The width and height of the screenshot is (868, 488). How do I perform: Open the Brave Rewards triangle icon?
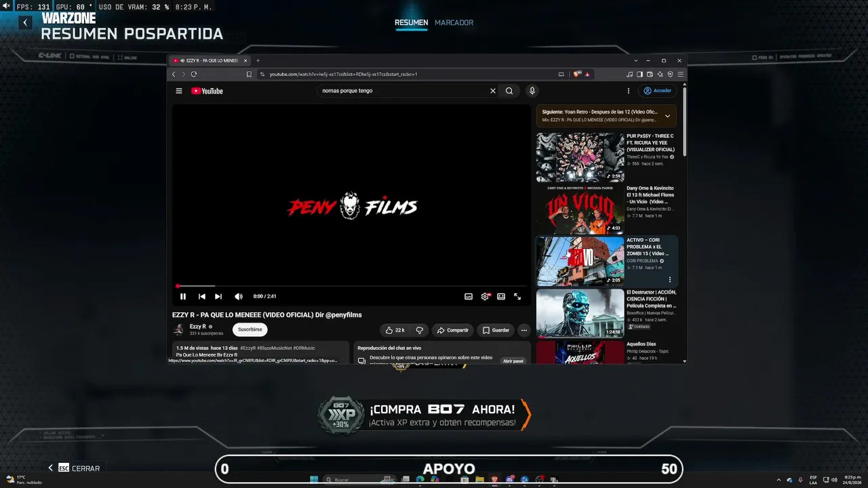coord(587,74)
